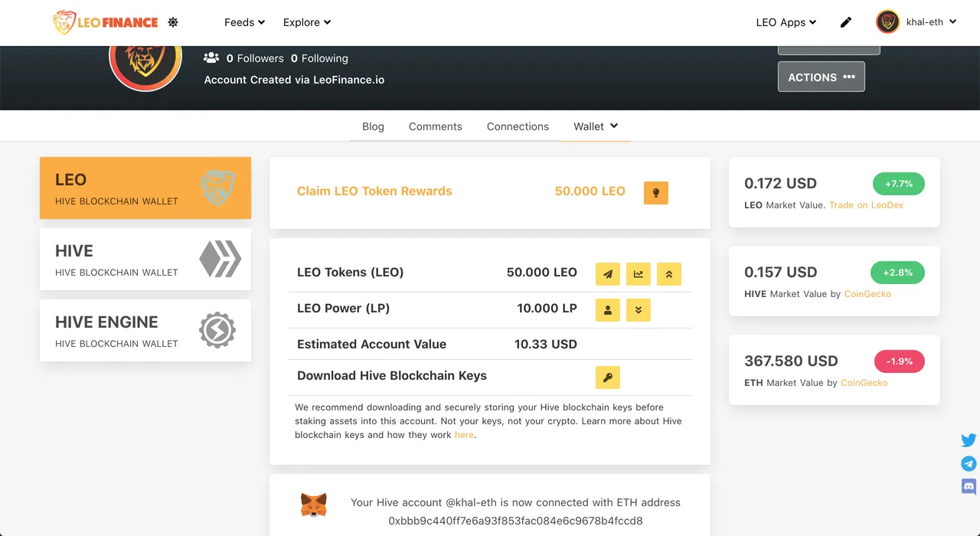
Task: Expand the LEO Apps dropdown
Action: tap(786, 22)
